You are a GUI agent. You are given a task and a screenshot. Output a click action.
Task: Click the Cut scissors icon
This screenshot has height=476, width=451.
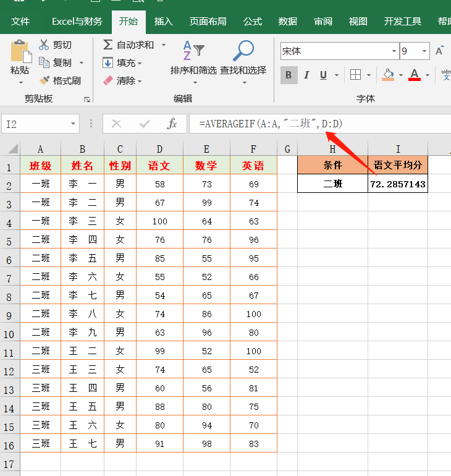pyautogui.click(x=44, y=45)
